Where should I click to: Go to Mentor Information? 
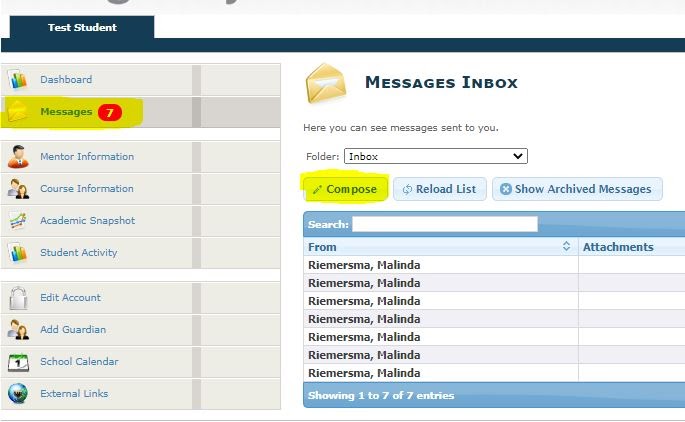pos(87,156)
